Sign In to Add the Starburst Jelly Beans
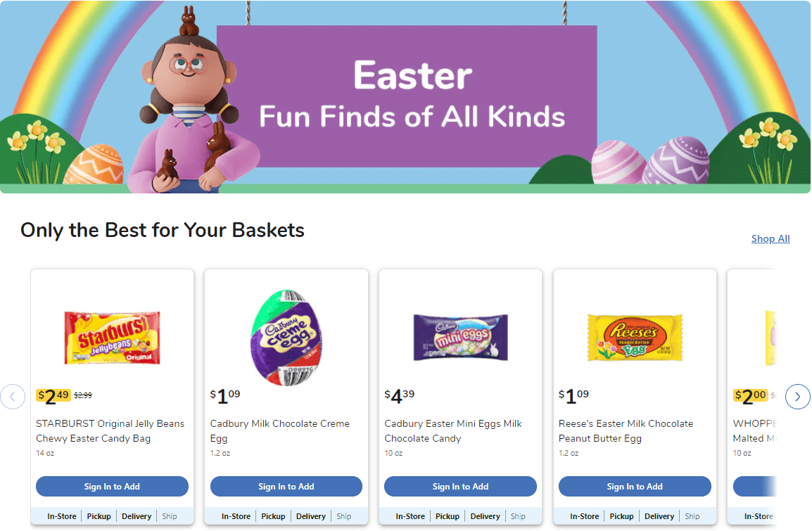812x531 pixels. pyautogui.click(x=111, y=486)
